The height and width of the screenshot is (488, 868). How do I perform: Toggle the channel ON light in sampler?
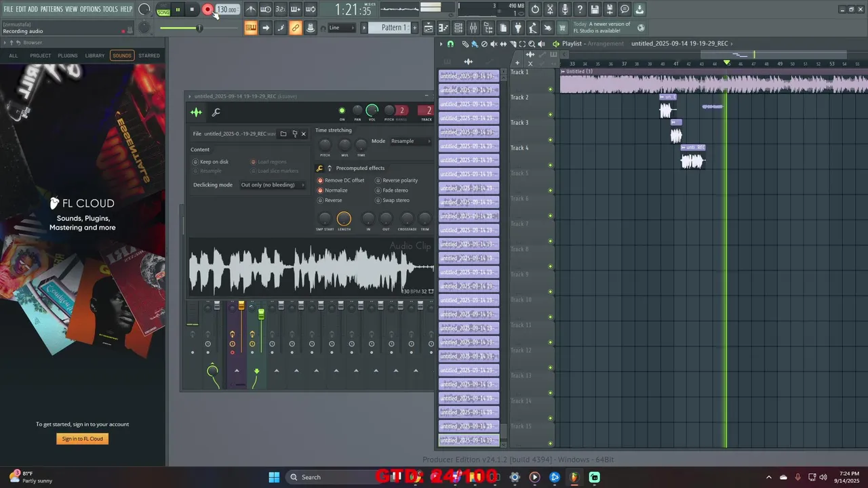pos(342,110)
